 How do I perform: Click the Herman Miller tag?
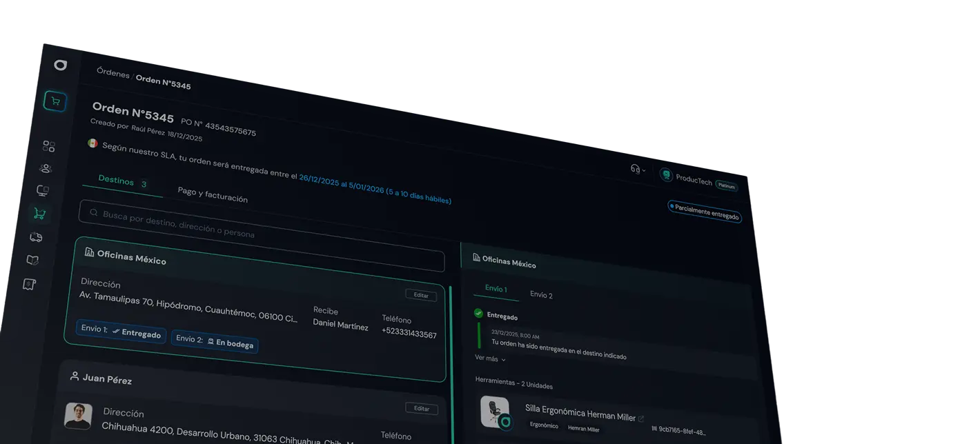pyautogui.click(x=583, y=429)
